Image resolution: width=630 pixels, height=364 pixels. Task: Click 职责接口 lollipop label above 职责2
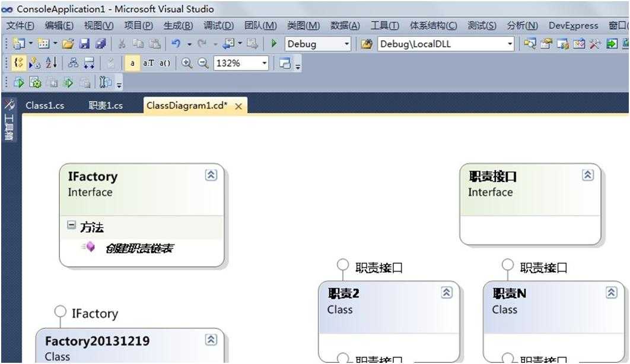click(378, 267)
